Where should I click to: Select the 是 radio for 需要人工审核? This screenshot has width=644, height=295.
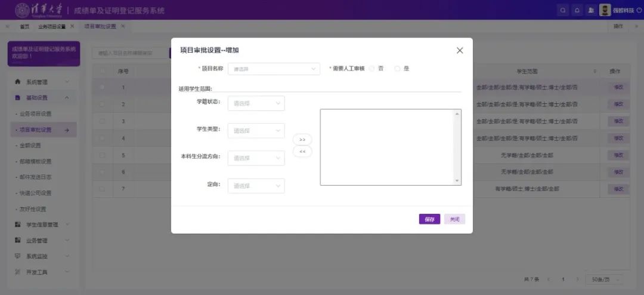[x=398, y=69]
